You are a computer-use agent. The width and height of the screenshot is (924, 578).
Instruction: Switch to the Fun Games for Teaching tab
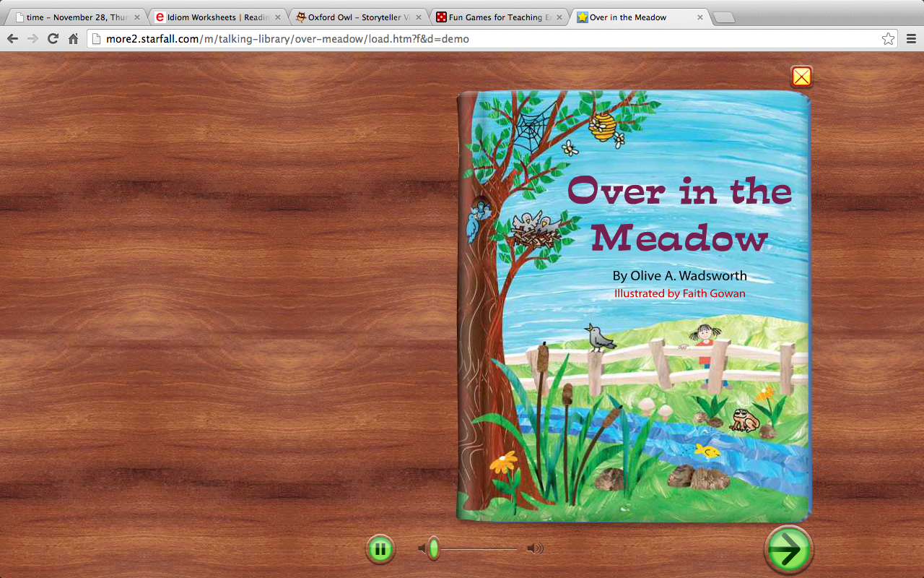pyautogui.click(x=498, y=17)
